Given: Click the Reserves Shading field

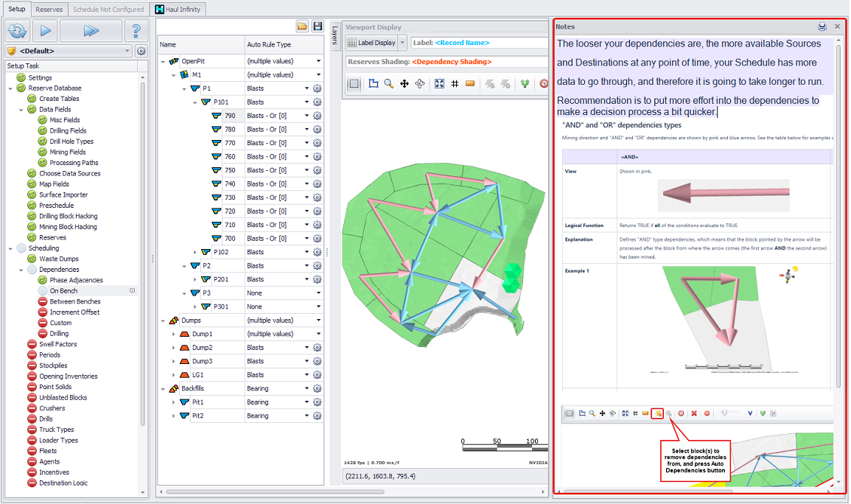Looking at the screenshot, I should click(x=442, y=62).
